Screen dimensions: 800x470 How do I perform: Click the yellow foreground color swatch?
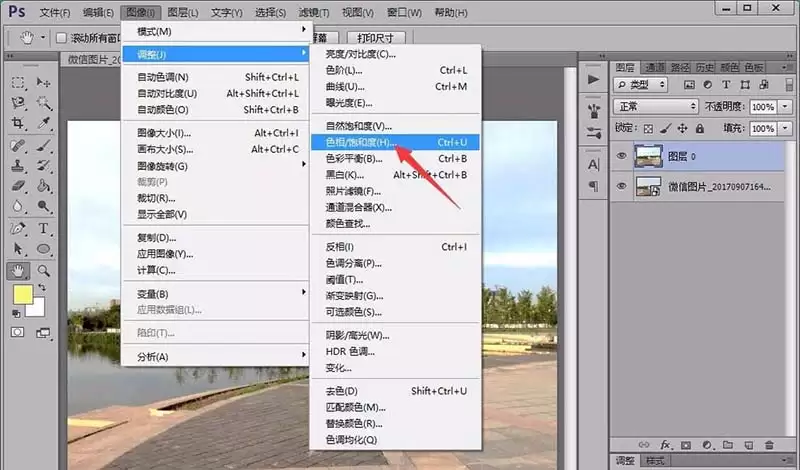(22, 294)
